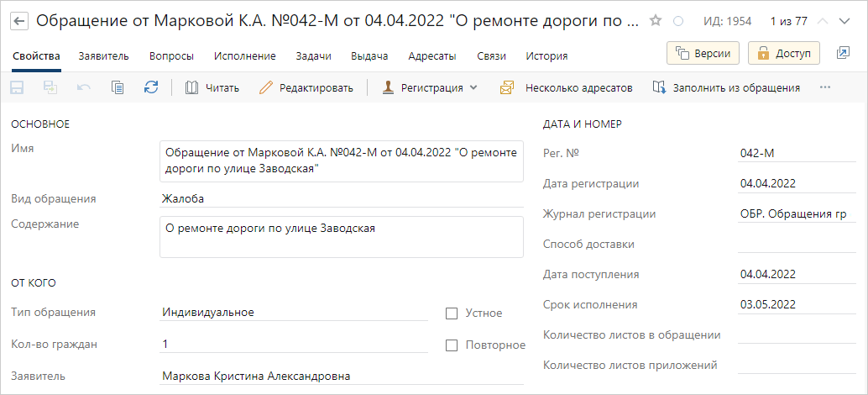The height and width of the screenshot is (395, 868).
Task: Click the Версии button
Action: coord(703,53)
